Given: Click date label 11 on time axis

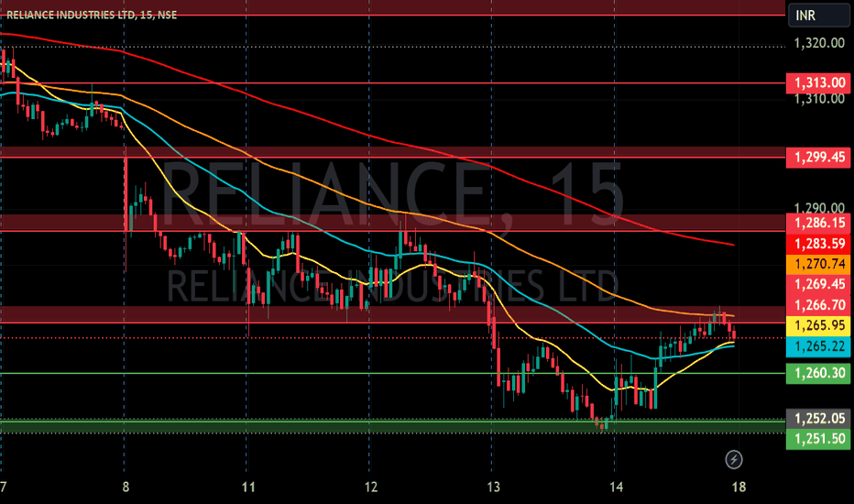Looking at the screenshot, I should pos(248,487).
